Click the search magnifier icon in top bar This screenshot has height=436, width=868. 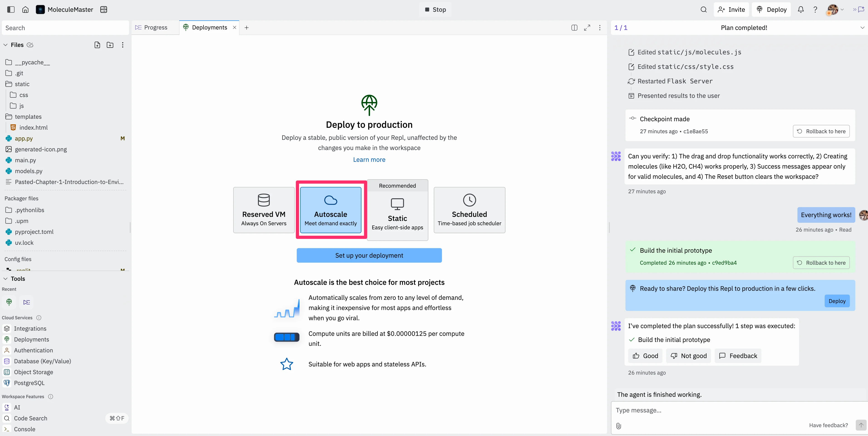click(x=703, y=10)
